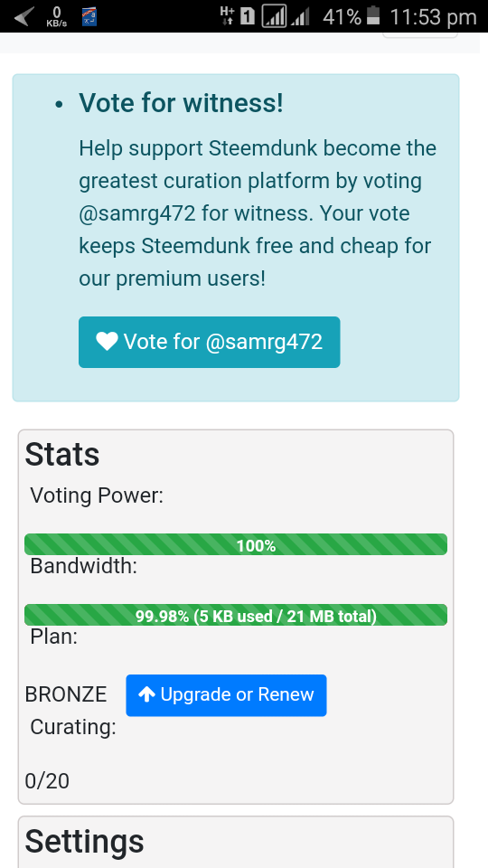Open the Settings section heading
The image size is (488, 868).
pyautogui.click(x=84, y=842)
